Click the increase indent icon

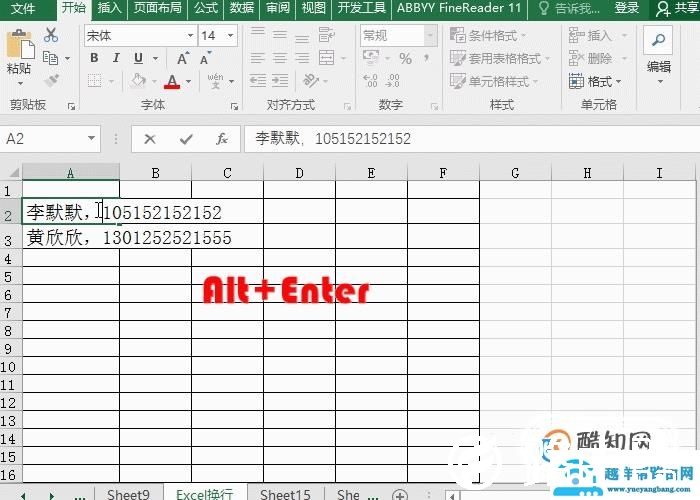[x=280, y=81]
